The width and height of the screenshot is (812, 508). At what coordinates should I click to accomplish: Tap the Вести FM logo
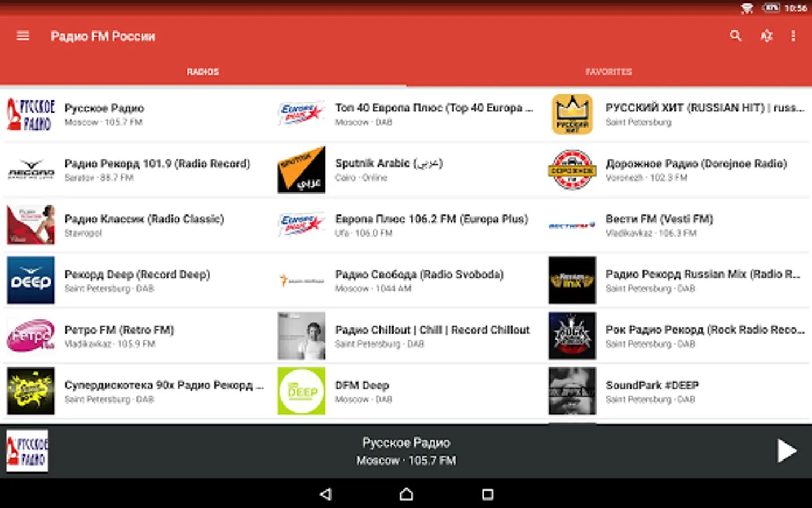tap(572, 225)
